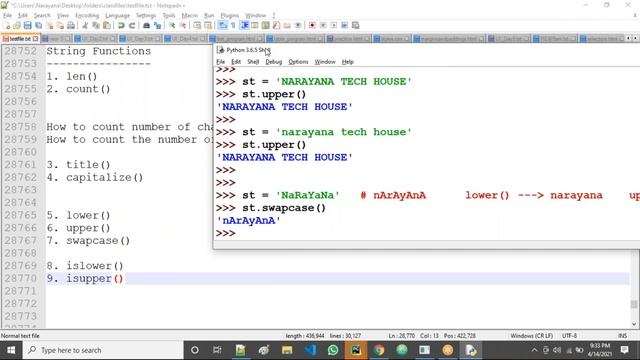Click the Playback macro icon
Image resolution: width=640 pixels, height=360 pixels.
coord(333,25)
